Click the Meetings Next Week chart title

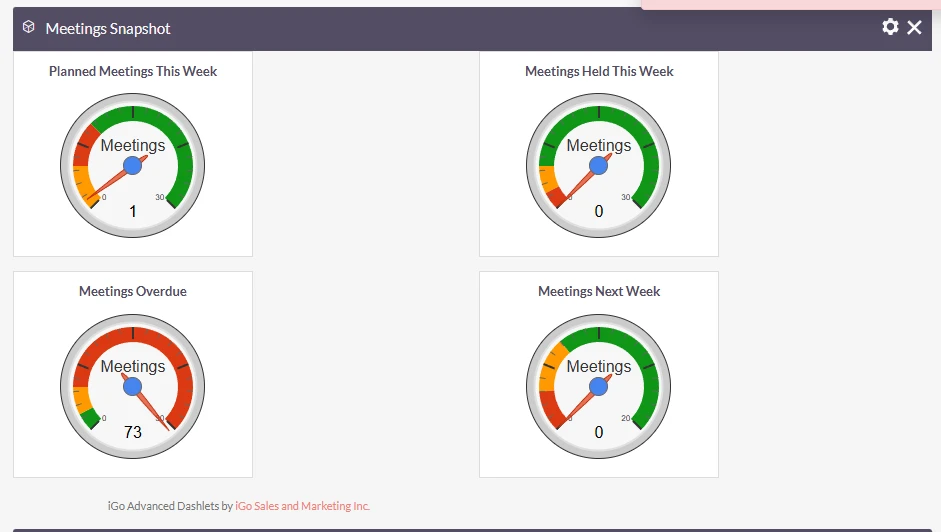point(599,292)
